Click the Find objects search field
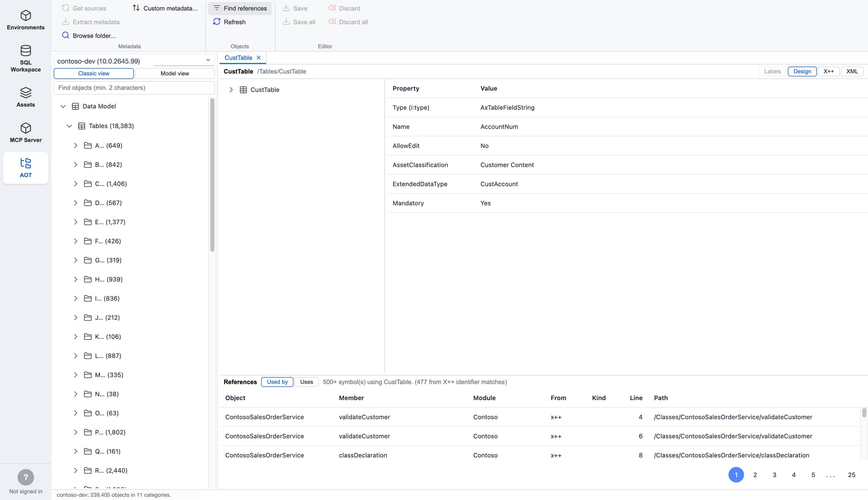Image resolution: width=868 pixels, height=500 pixels. click(x=134, y=88)
